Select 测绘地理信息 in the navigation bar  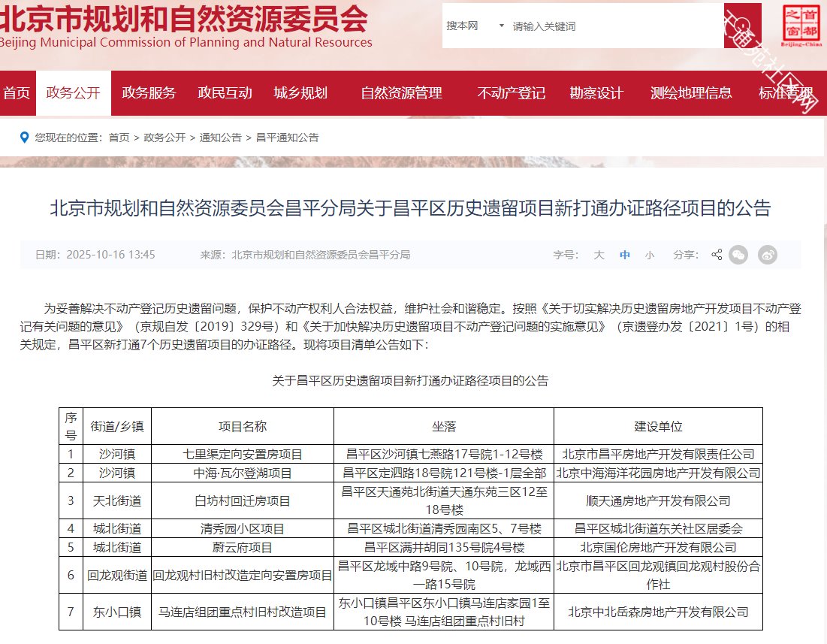tap(691, 93)
